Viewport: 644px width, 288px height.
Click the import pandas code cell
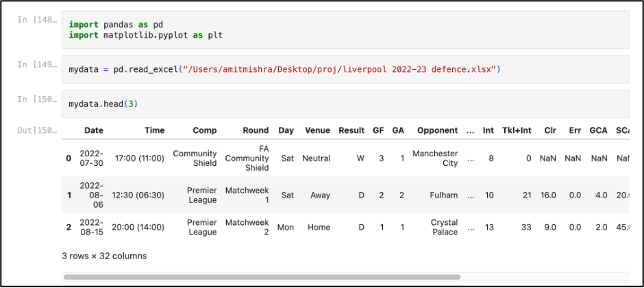tap(343, 29)
